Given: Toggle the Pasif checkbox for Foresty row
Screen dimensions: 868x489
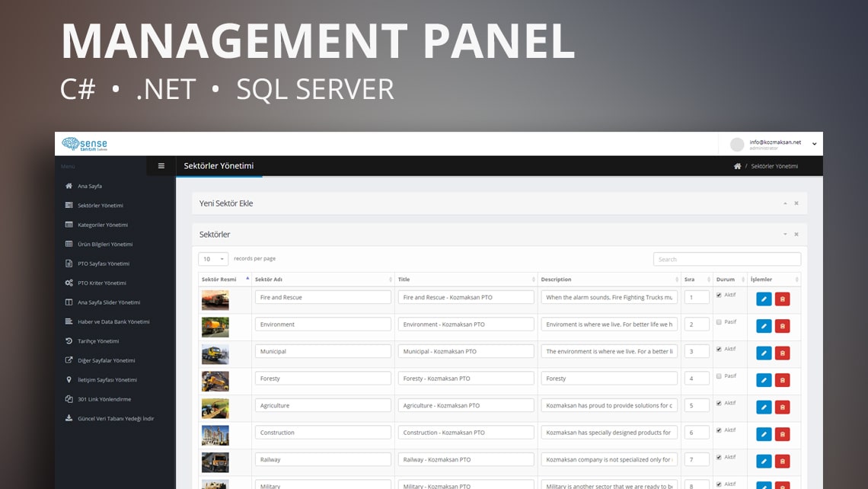Looking at the screenshot, I should (720, 376).
